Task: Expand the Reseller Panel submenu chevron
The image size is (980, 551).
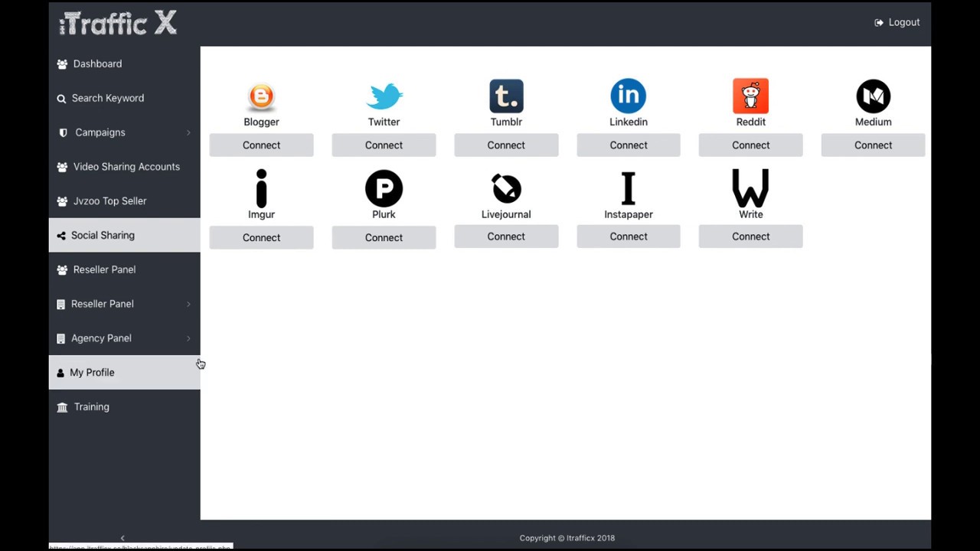Action: point(188,304)
